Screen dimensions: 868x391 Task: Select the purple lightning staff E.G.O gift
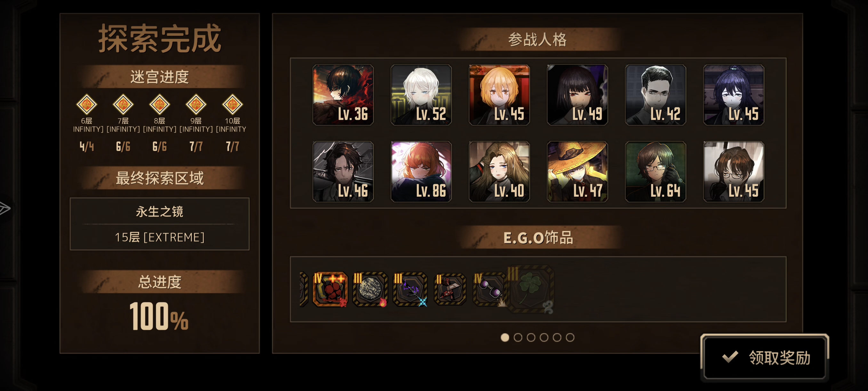tap(410, 289)
